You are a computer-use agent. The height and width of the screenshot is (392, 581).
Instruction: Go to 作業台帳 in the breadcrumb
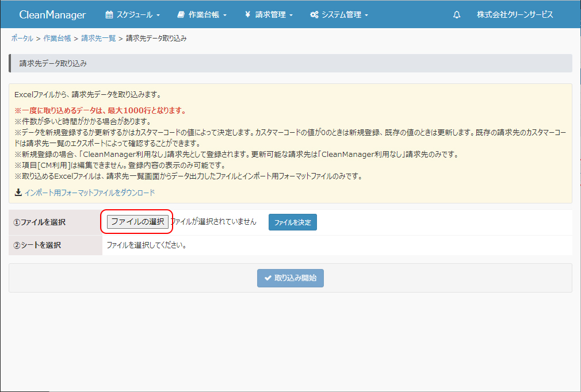(57, 39)
